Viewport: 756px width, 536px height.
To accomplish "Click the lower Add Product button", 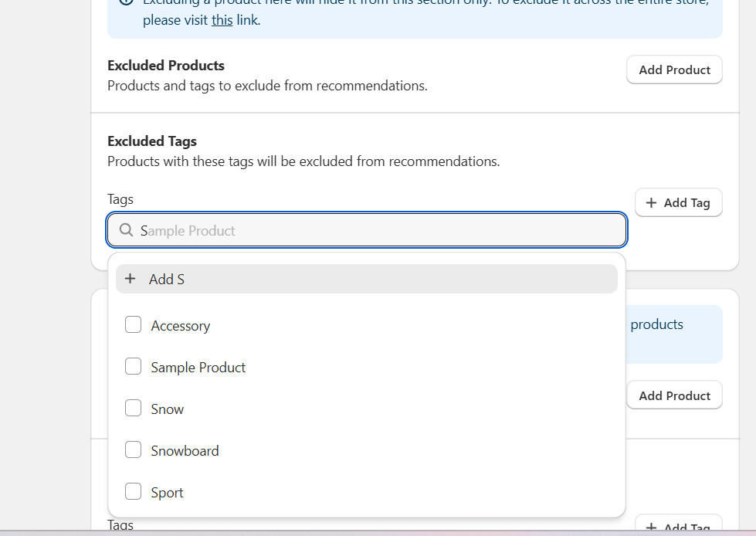I will coord(674,395).
